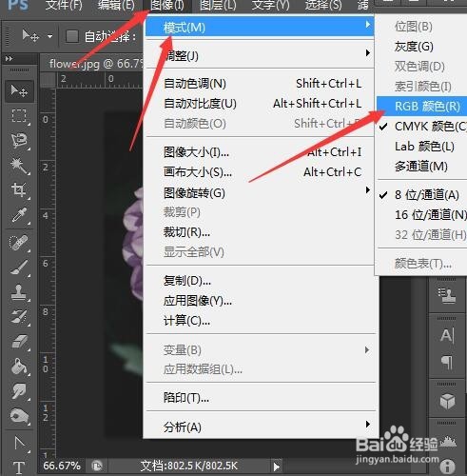
Task: Select the Rectangular Marquee tool
Action: [19, 116]
